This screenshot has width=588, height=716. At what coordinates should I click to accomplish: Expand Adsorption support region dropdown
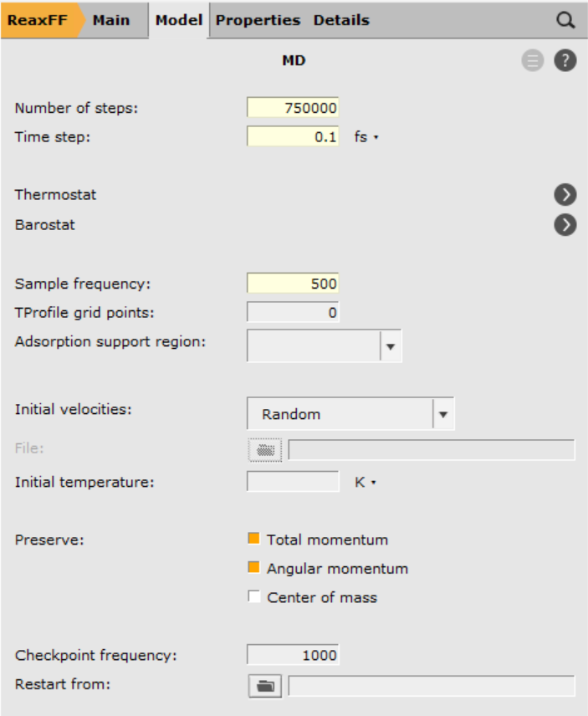click(325, 345)
